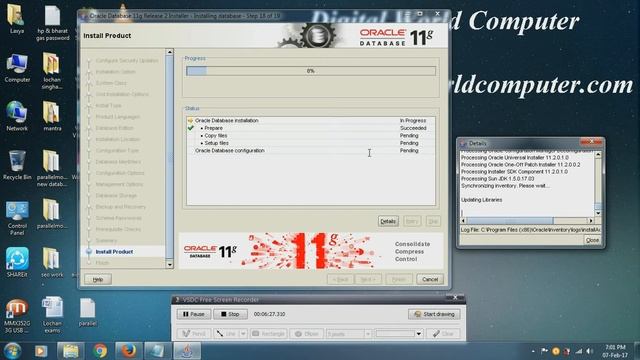Image resolution: width=640 pixels, height=360 pixels.
Task: Open the Line tool dropdown arrow
Action: click(243, 333)
